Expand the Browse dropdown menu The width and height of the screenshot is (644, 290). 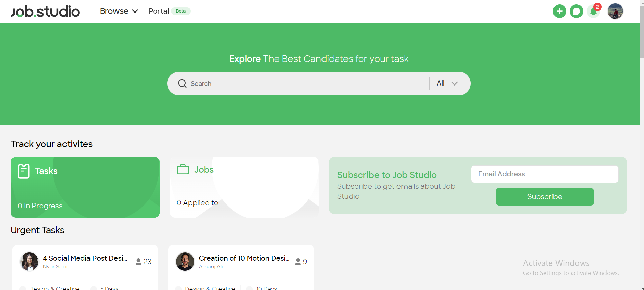[119, 11]
